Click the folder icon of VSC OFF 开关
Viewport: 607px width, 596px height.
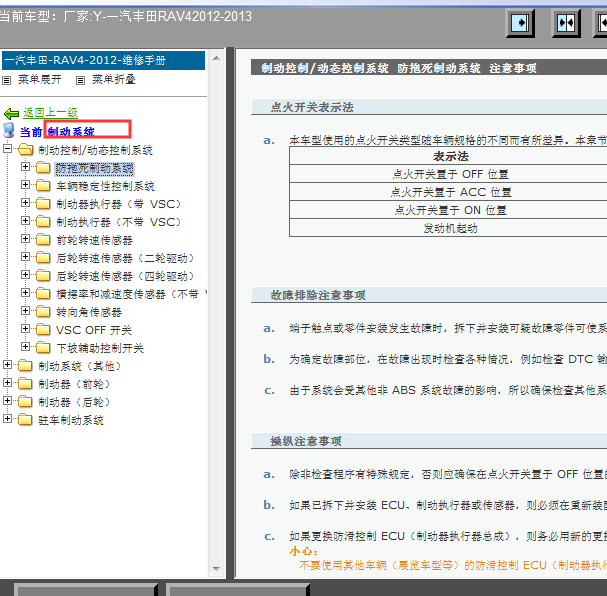point(43,330)
